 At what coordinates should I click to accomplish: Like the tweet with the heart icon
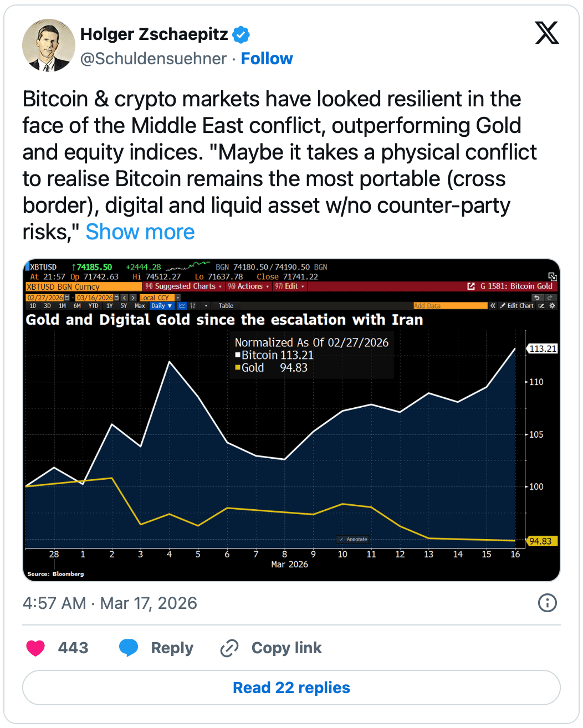[x=35, y=648]
